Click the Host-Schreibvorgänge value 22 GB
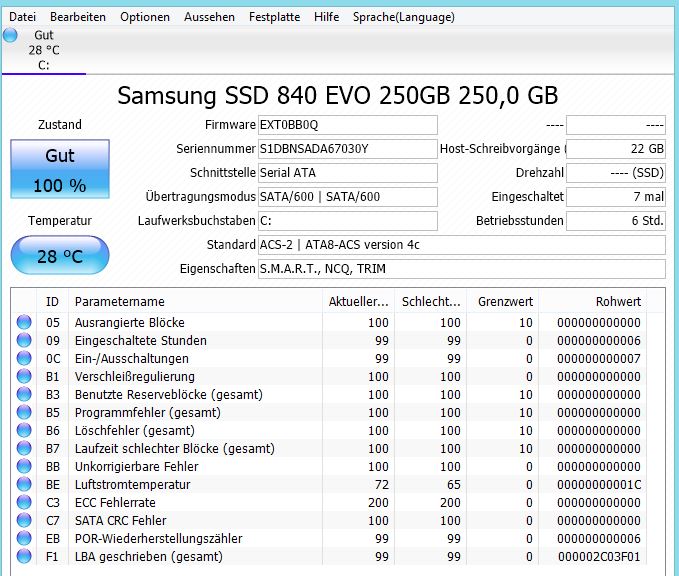Image resolution: width=679 pixels, height=576 pixels. tap(616, 149)
